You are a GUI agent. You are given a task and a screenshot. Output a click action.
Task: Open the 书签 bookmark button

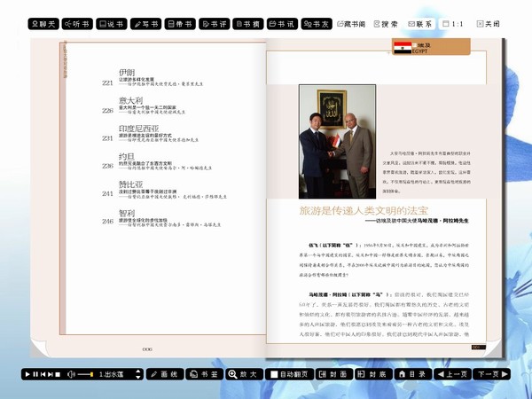tap(205, 374)
